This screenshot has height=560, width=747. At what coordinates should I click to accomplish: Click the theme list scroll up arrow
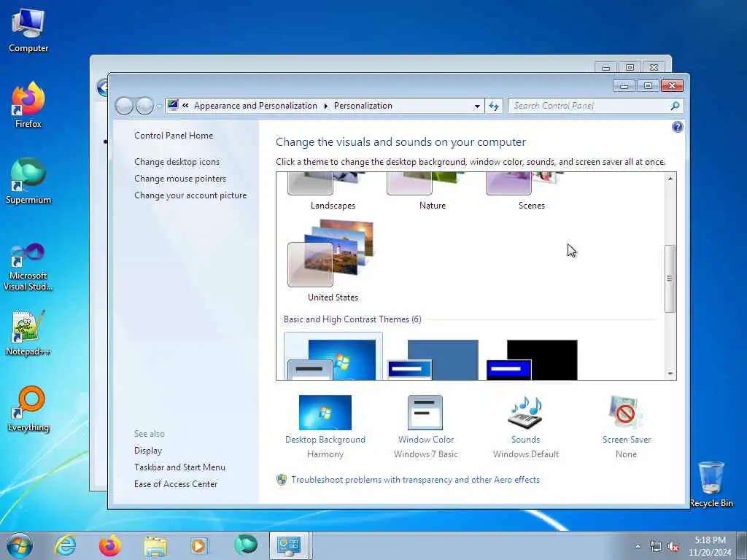tap(670, 179)
